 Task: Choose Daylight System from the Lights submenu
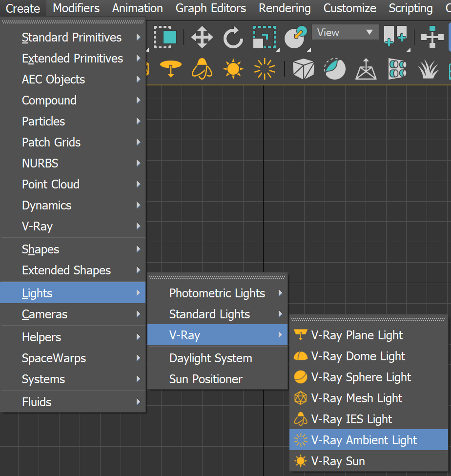coord(211,358)
